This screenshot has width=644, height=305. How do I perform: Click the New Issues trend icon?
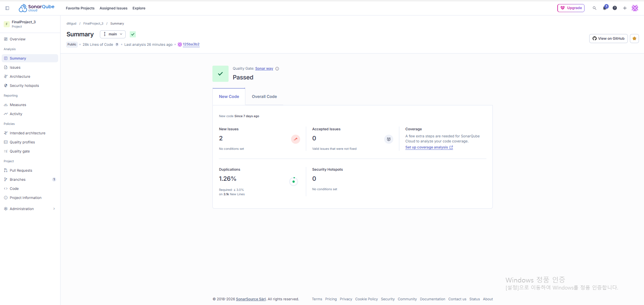(x=295, y=139)
